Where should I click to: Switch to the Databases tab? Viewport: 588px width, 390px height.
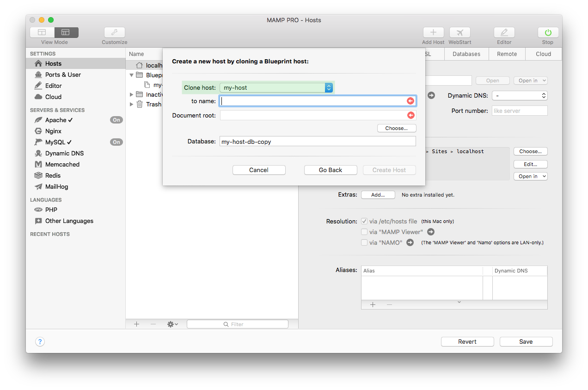coord(466,54)
